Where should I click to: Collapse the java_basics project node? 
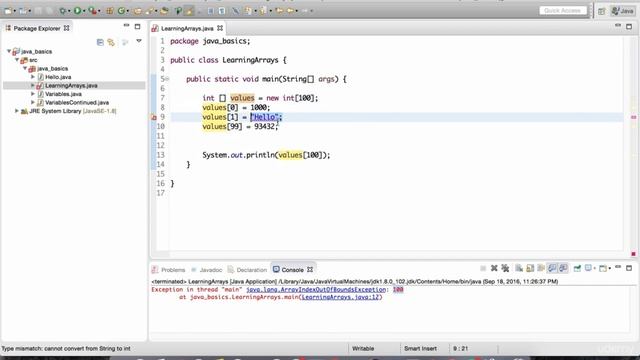tap(9, 51)
